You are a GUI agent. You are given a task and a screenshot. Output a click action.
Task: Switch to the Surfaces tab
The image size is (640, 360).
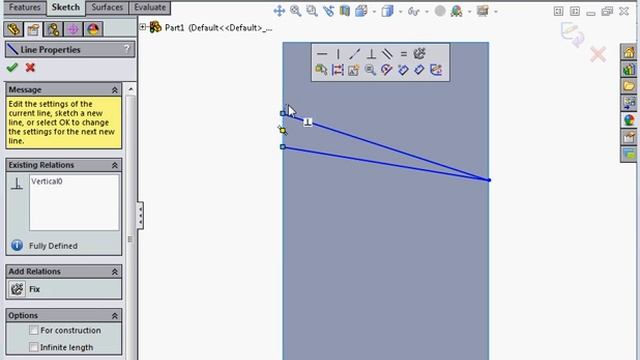[107, 7]
